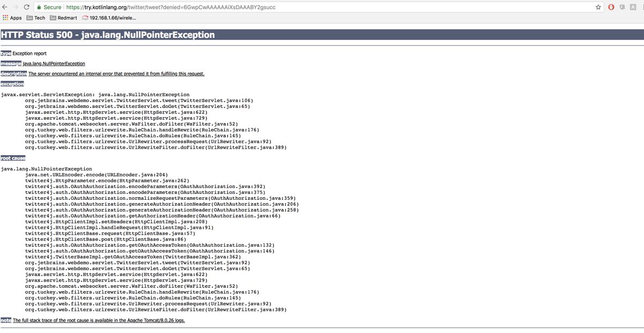
Task: Open the java.lang.NullPointerException message link
Action: pos(54,63)
